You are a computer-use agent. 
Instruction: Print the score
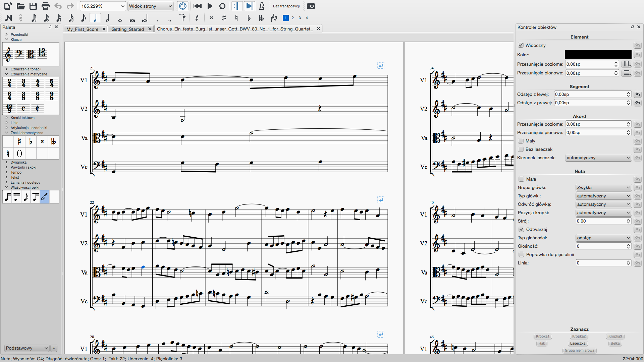46,6
